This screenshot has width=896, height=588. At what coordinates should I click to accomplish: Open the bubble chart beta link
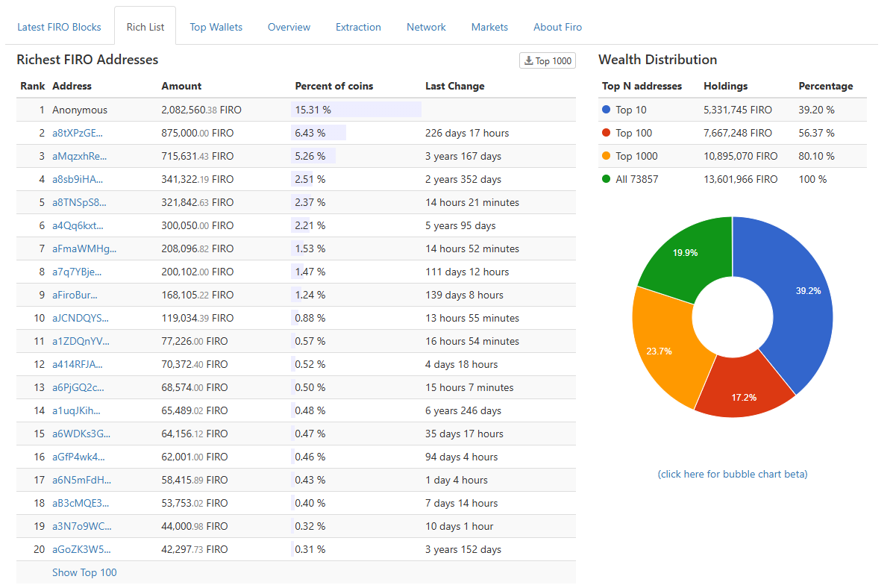click(x=732, y=474)
